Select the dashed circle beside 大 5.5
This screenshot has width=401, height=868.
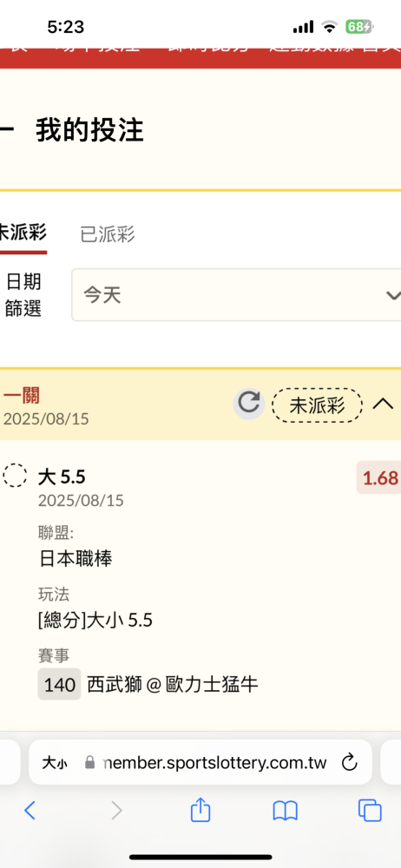[x=15, y=475]
